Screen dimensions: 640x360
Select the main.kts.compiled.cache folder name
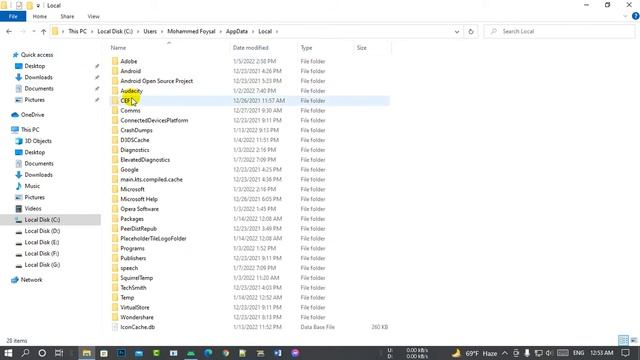(151, 180)
